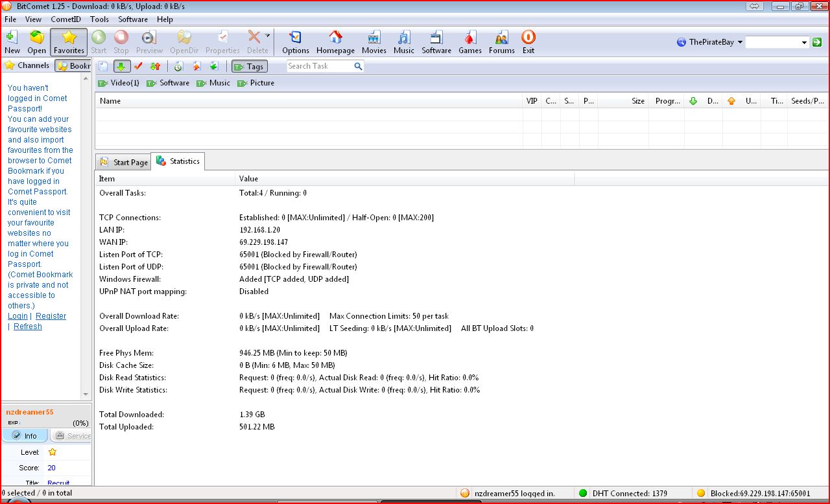Filter by the Picture tag
This screenshot has width=830, height=504.
255,83
